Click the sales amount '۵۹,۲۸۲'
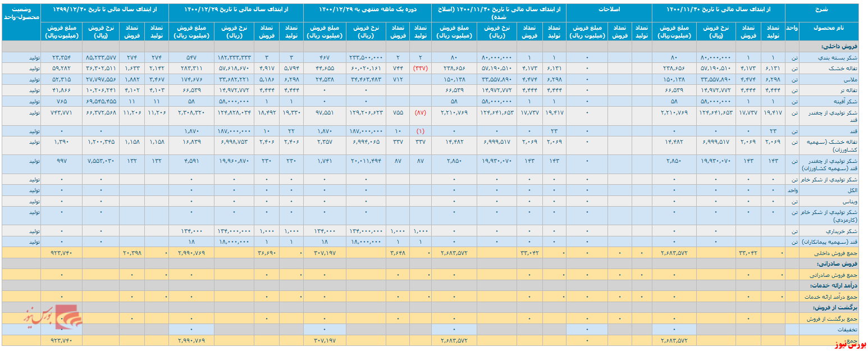Image resolution: width=868 pixels, height=351 pixels. coord(61,68)
